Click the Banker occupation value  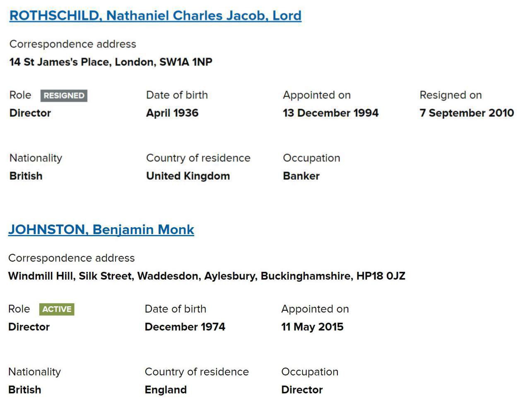[x=301, y=176]
